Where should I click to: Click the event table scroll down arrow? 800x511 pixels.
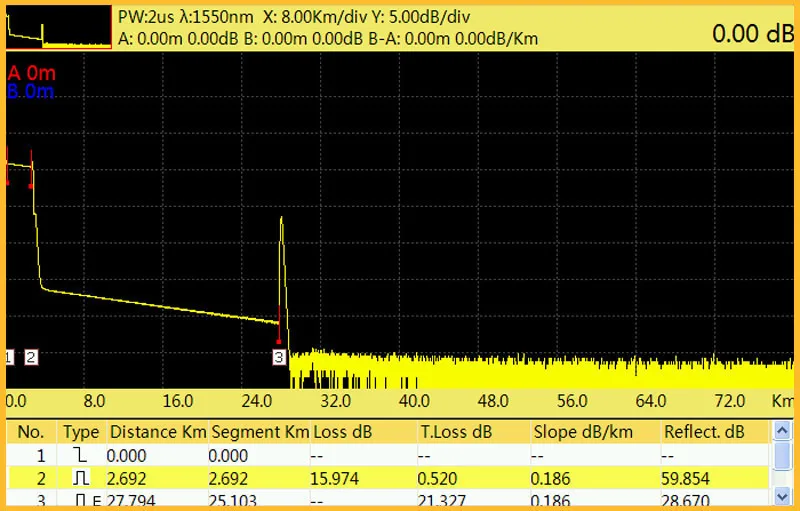[x=782, y=496]
